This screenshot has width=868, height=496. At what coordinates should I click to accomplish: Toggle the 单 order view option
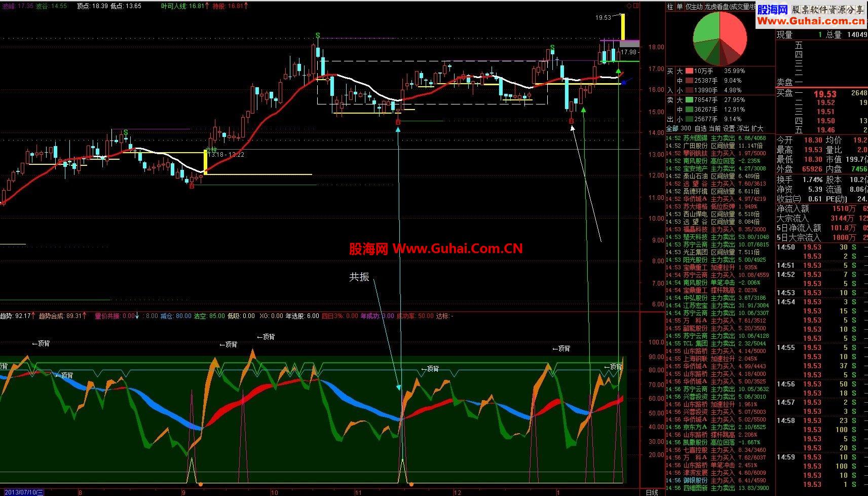point(680,7)
